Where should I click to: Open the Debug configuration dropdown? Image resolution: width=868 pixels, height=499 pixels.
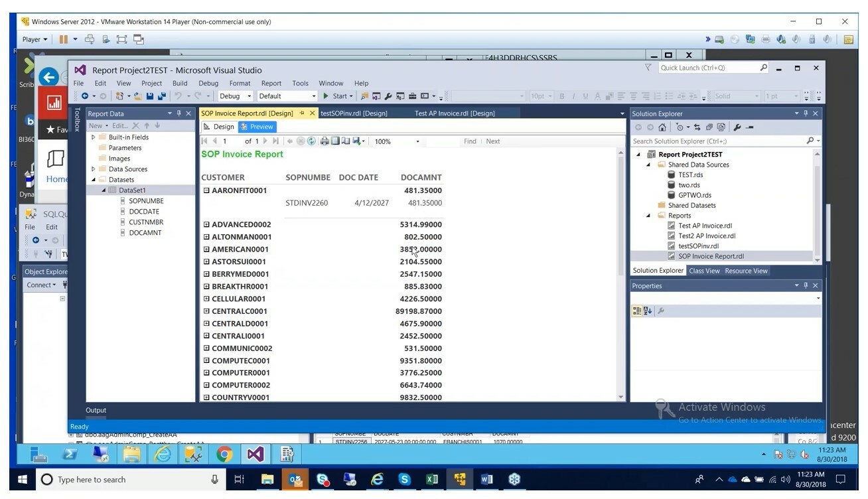click(250, 96)
